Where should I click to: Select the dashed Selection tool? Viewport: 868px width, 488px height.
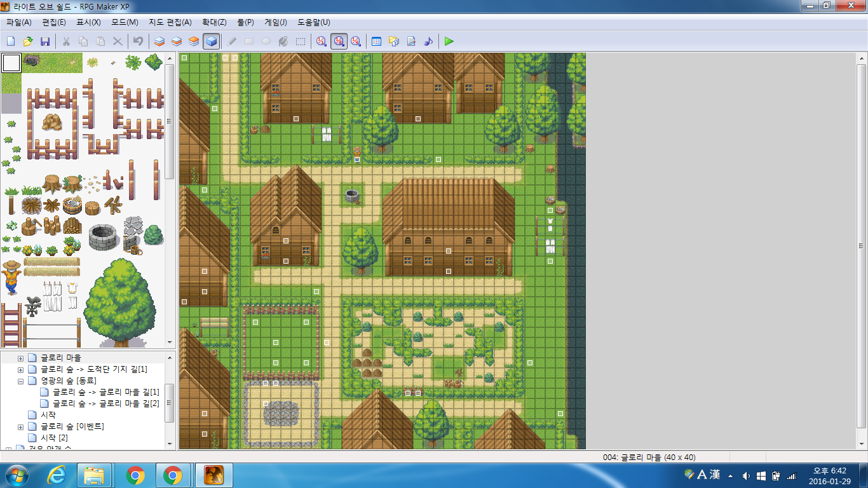click(x=301, y=41)
